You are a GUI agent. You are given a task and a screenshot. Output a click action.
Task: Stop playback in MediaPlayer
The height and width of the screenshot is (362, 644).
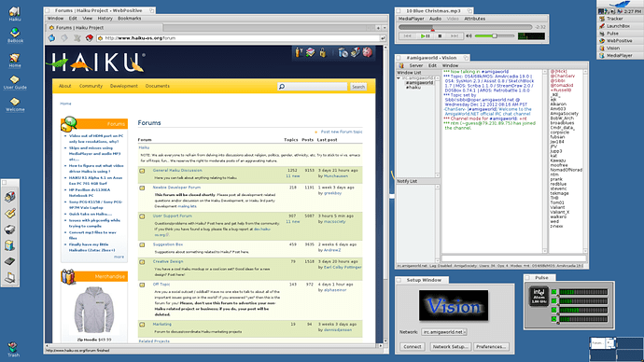[x=440, y=36]
